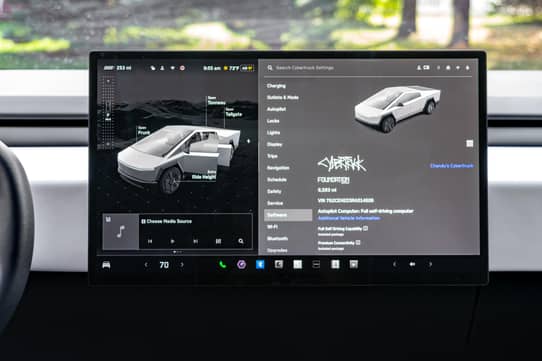
Task: Open vehicle controls via car icon
Action: point(106,265)
